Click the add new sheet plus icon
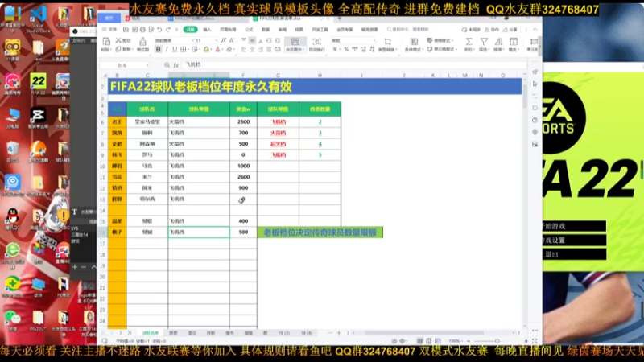Screen dimensions: 644x362 tap(339, 333)
